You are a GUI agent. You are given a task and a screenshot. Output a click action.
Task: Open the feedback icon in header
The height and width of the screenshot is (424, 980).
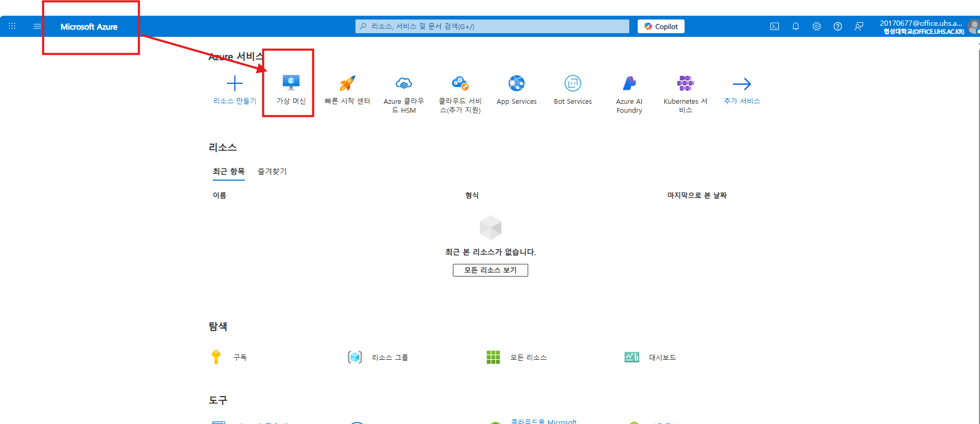point(859,26)
